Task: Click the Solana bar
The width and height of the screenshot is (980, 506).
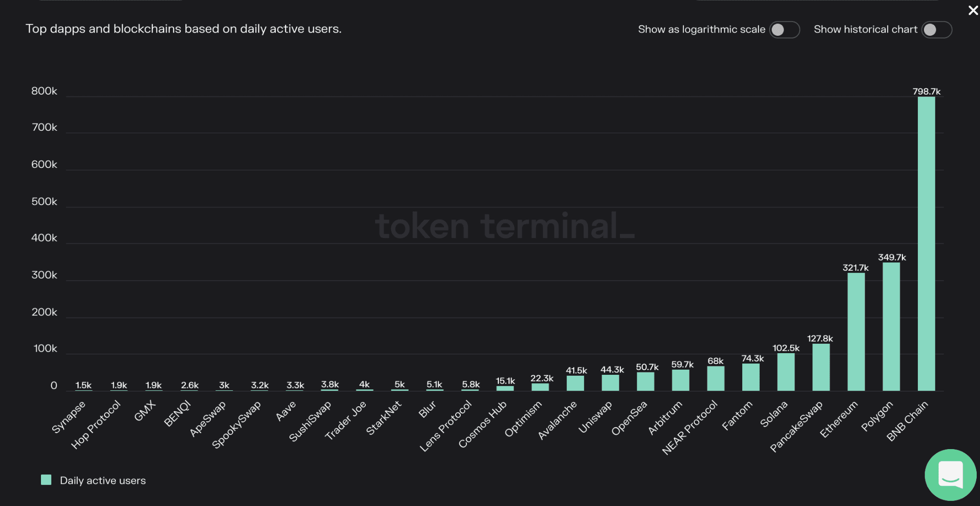Action: (x=786, y=372)
